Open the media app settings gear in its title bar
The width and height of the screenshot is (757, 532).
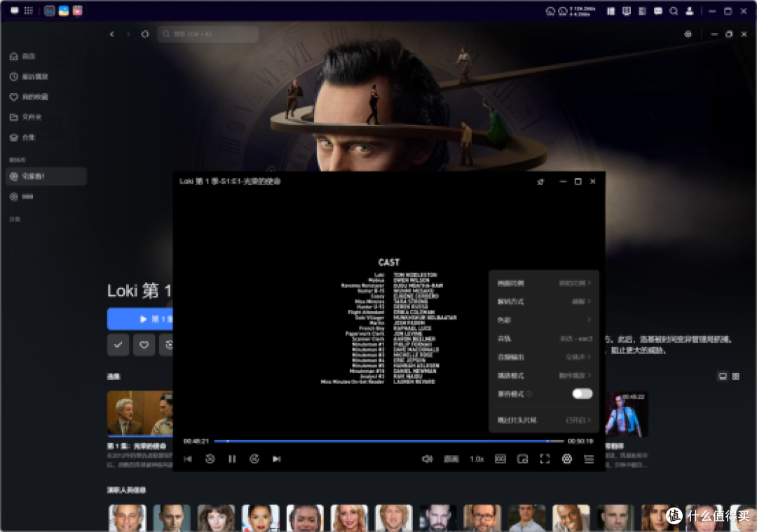(x=688, y=34)
